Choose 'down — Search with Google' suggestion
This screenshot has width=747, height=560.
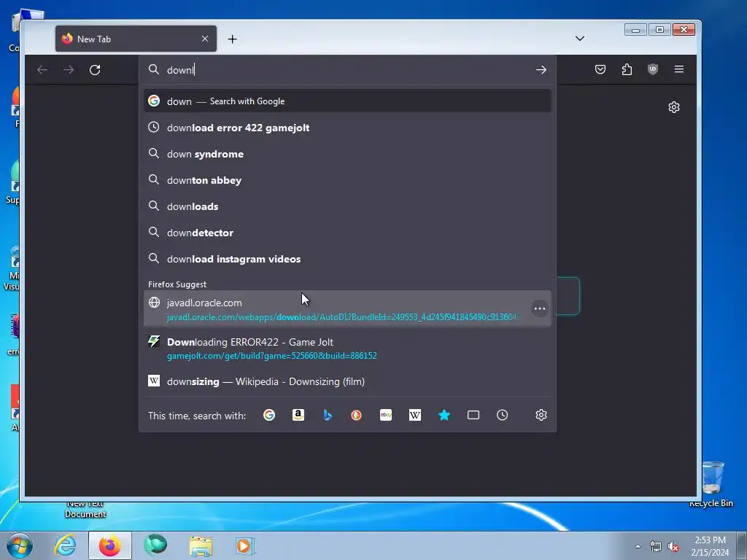point(347,101)
